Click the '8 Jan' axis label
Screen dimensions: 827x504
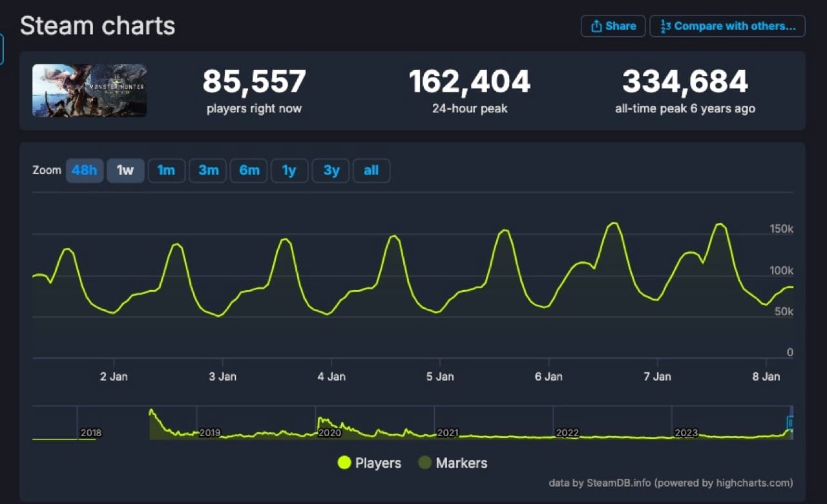766,377
